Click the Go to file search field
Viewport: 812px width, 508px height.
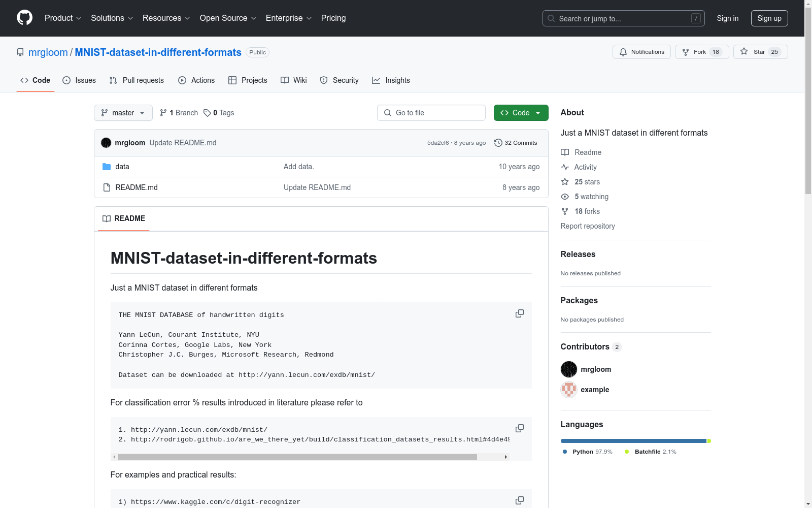[x=431, y=113]
